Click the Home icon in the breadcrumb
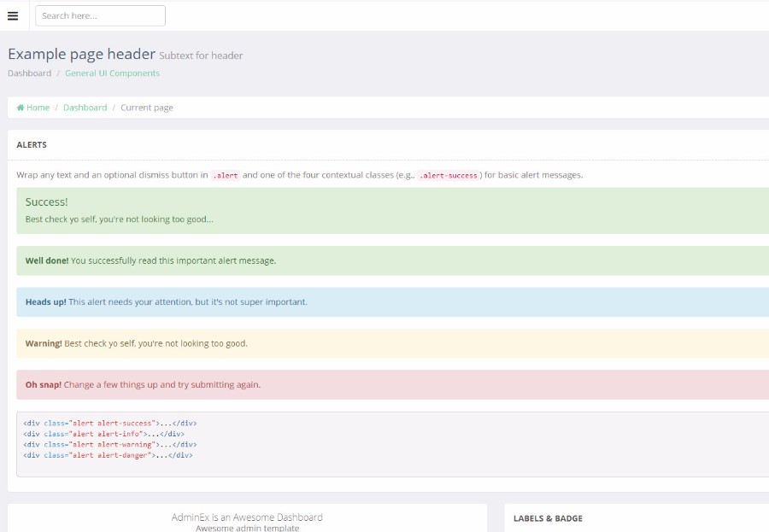Screen dimensions: 769x532 click(x=21, y=108)
